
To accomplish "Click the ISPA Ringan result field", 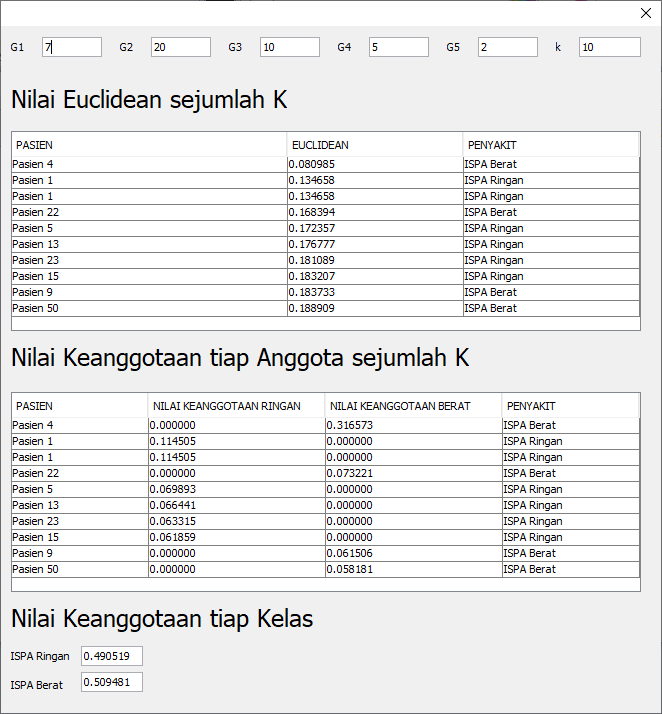I will click(111, 656).
